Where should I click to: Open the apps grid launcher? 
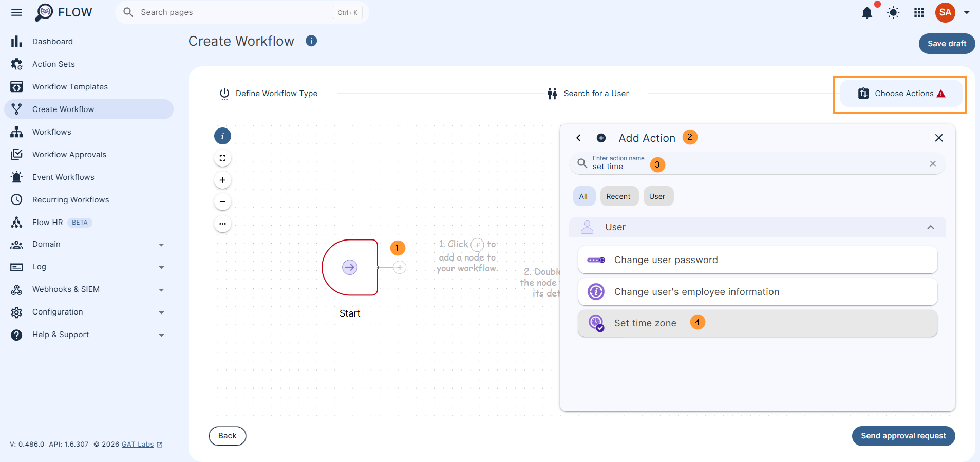919,13
